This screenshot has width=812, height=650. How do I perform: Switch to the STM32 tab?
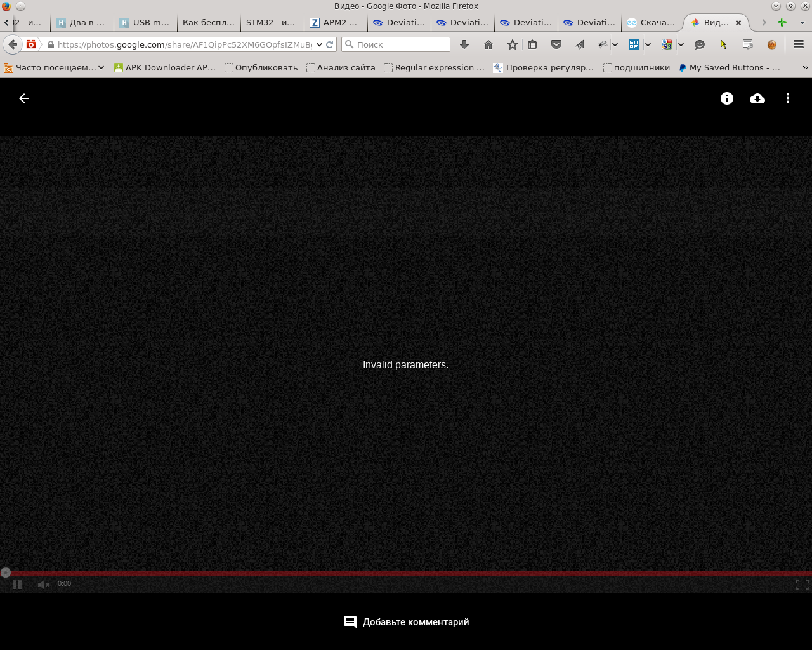271,22
